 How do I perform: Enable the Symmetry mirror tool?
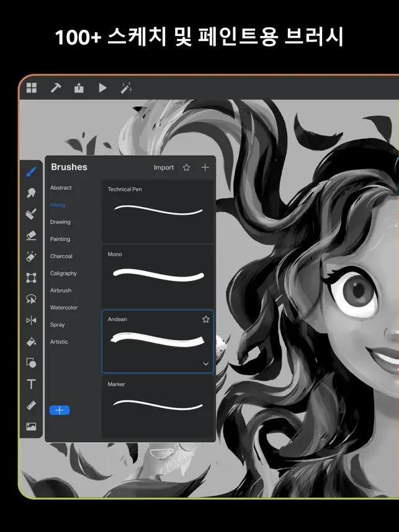click(31, 321)
